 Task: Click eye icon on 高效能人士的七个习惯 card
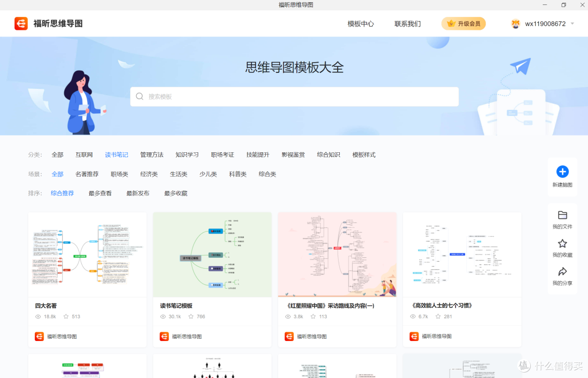coord(413,317)
